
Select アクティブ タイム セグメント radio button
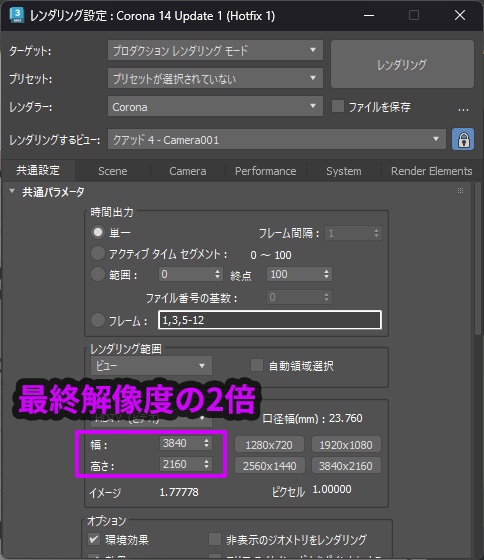(x=98, y=254)
